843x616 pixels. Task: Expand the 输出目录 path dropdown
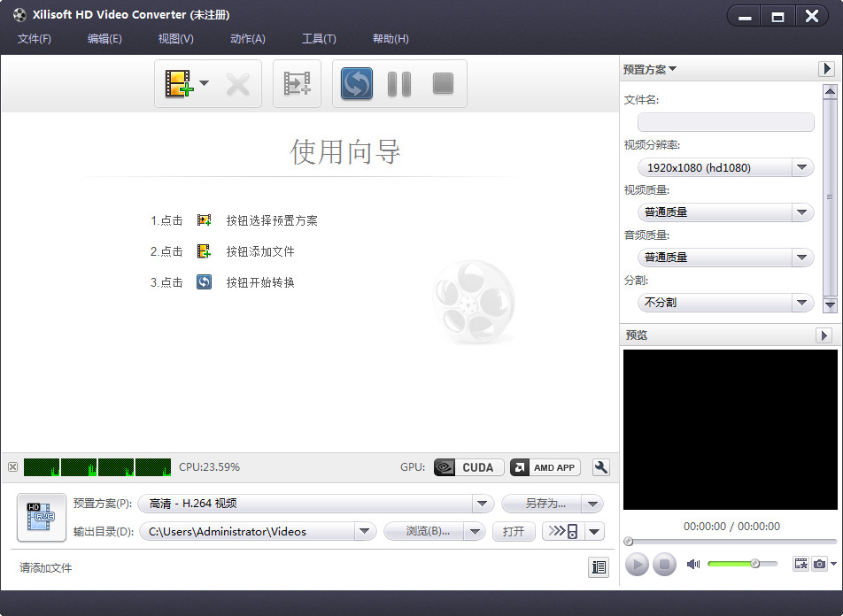pyautogui.click(x=365, y=532)
